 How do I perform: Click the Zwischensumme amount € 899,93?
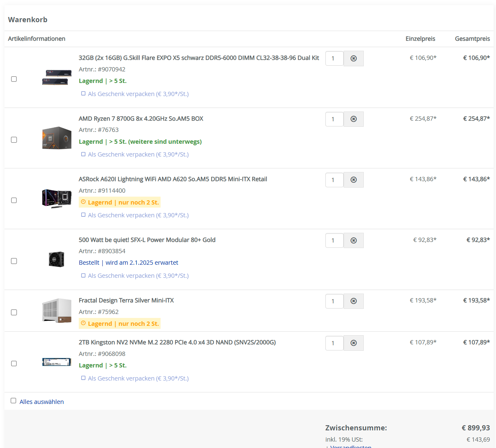pyautogui.click(x=476, y=428)
